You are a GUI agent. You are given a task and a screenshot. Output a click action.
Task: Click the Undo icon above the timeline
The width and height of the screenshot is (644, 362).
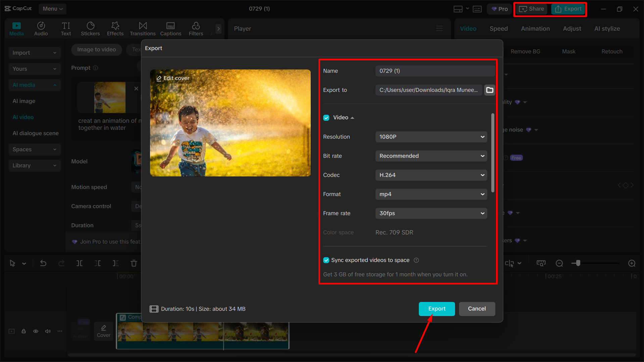pos(43,263)
